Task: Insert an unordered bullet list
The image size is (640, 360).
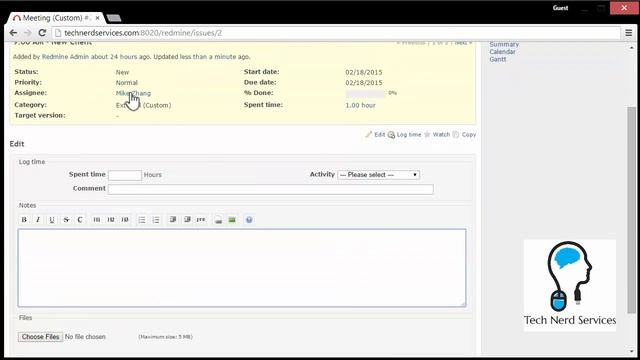Action: coord(142,220)
